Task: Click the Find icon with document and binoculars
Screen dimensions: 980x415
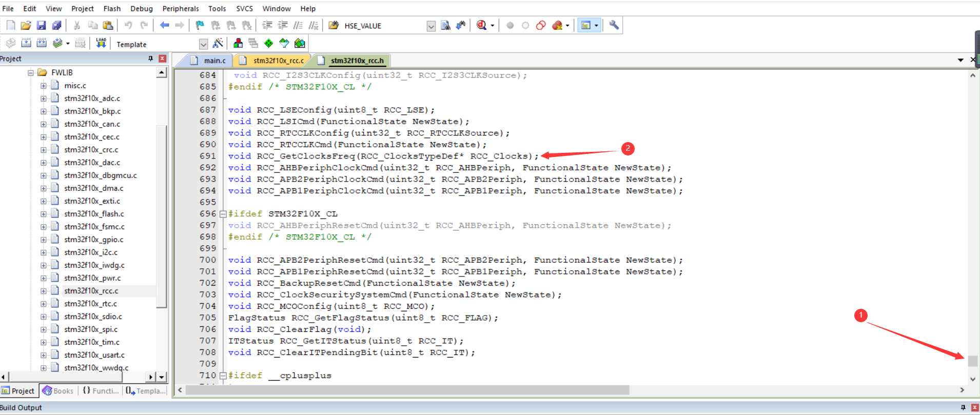Action: click(445, 25)
